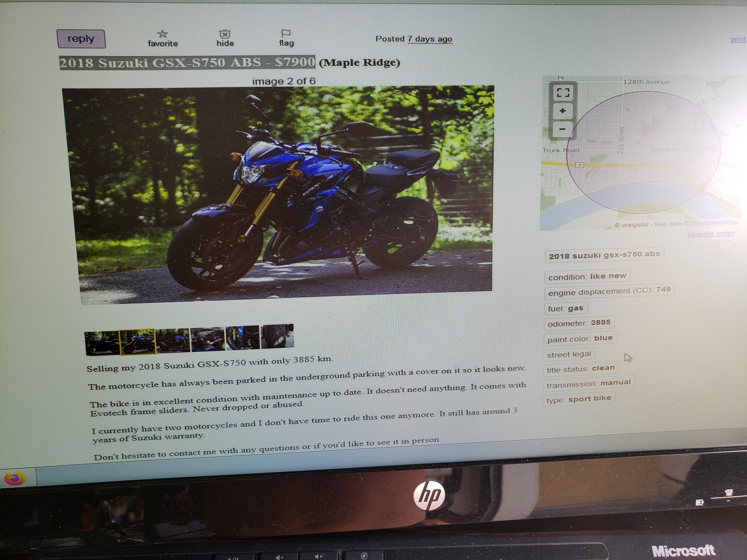Screen dimensions: 747x560
Task: Zoom in on the map
Action: [x=563, y=111]
